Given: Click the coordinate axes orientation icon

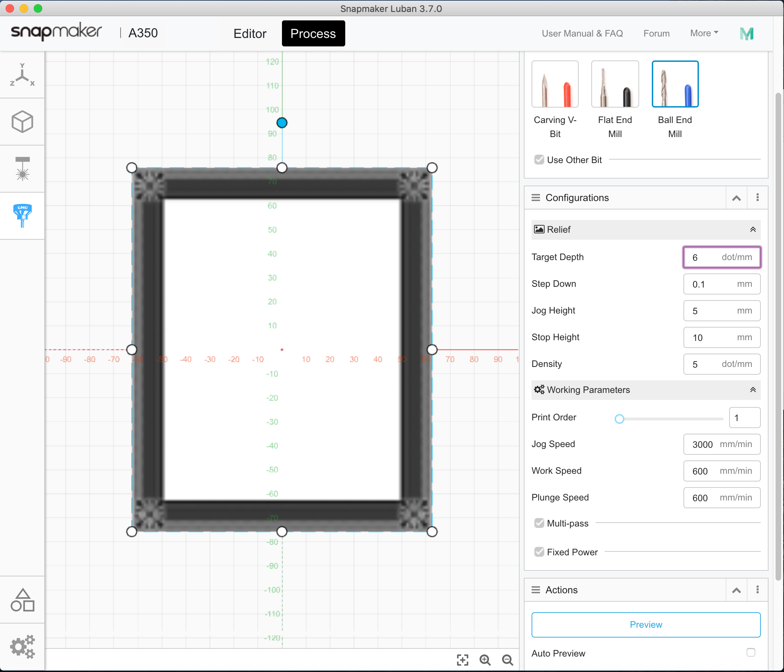Looking at the screenshot, I should tap(22, 75).
